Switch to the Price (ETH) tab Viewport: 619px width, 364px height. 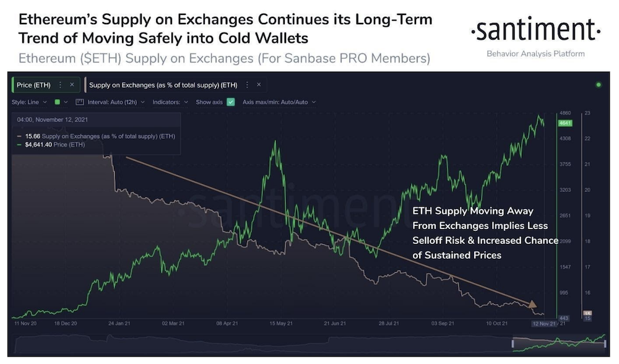[41, 84]
